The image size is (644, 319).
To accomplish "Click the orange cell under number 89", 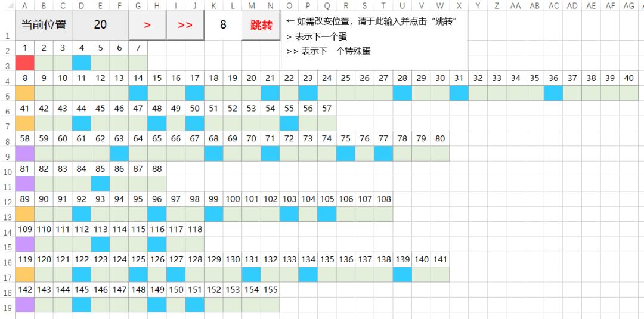I will click(x=25, y=214).
